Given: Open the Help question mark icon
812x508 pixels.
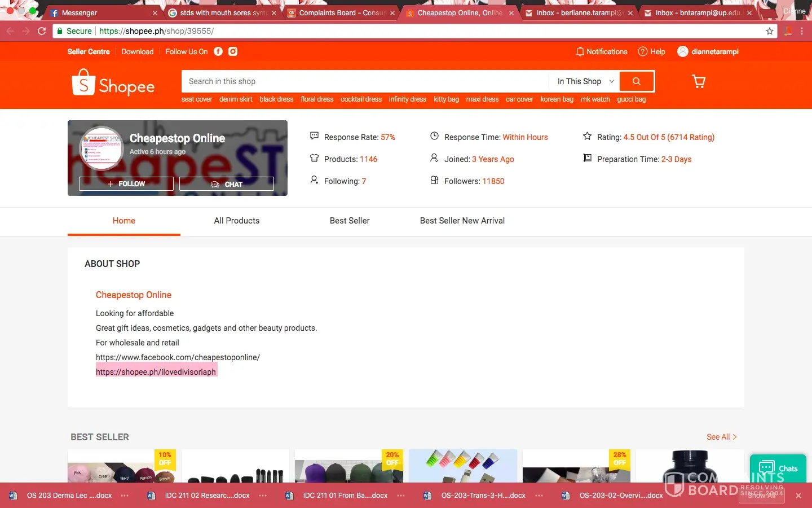Looking at the screenshot, I should (x=643, y=51).
